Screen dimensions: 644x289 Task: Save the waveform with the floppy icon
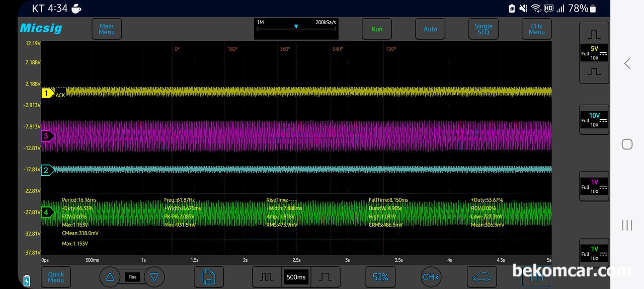[x=208, y=277]
